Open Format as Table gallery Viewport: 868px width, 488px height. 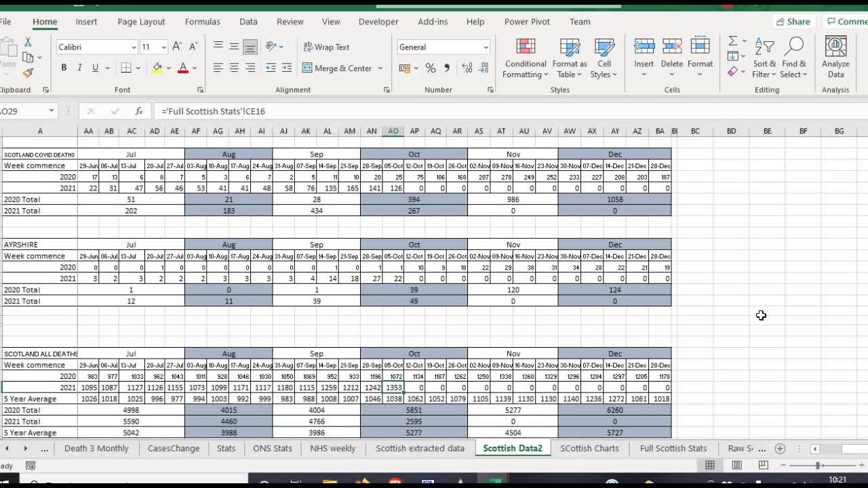570,58
